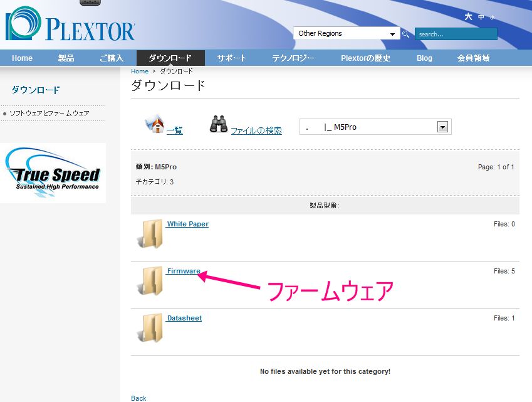Open the 会員領域 menu
The image size is (532, 402).
click(473, 58)
